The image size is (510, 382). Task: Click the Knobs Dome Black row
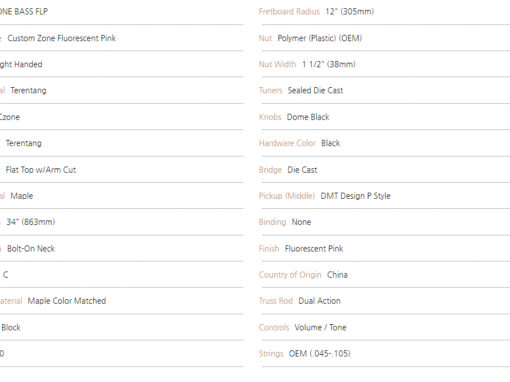(x=384, y=117)
